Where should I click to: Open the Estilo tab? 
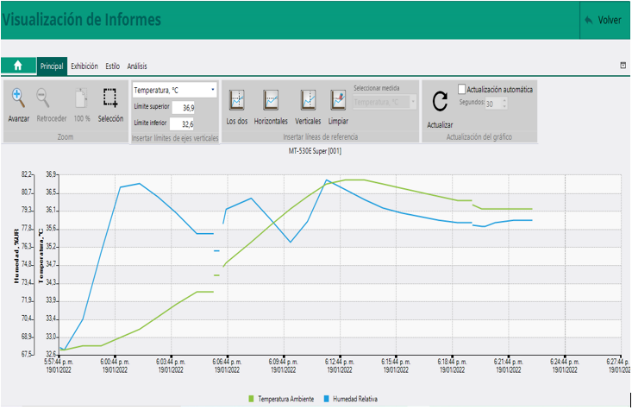point(113,66)
